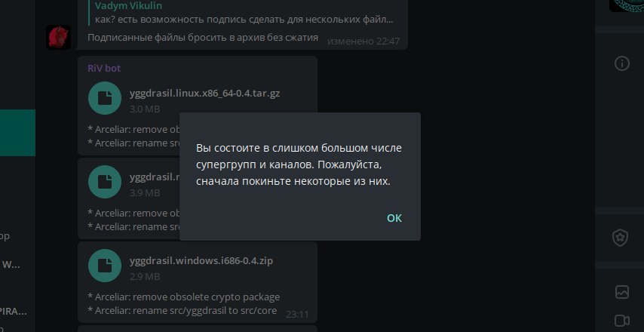Screen dimensions: 644x332
Task: Select the highlighted chat in sidebar
Action: coord(17,133)
